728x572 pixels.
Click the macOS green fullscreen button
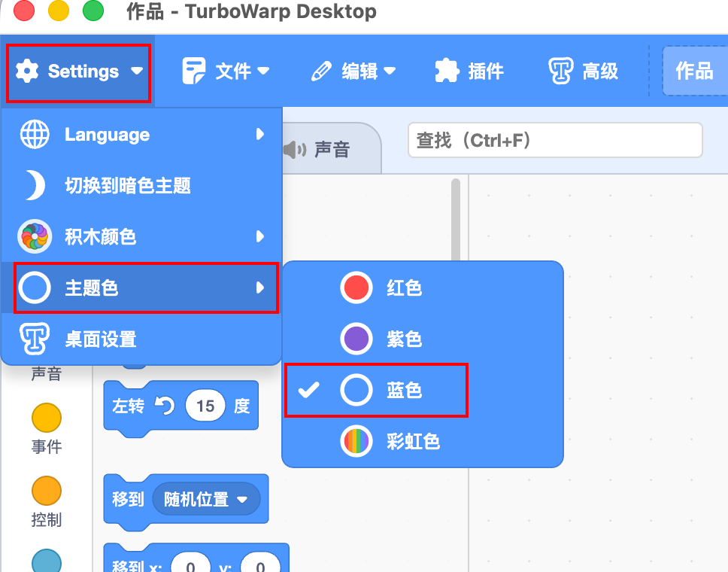[x=93, y=11]
